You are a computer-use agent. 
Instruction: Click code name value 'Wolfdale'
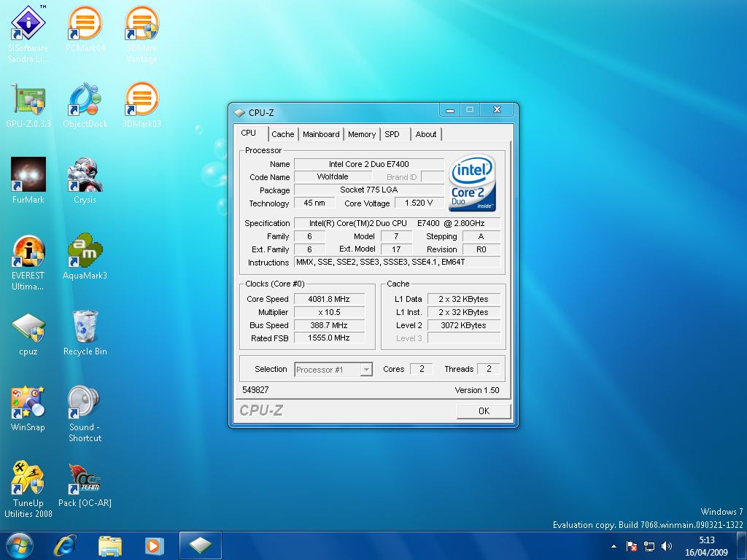pos(333,176)
